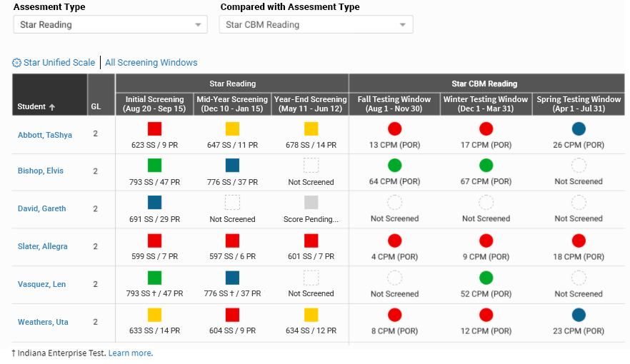Click Bishop's empty Year-End Not Screened square
Viewport: 630px width, 364px height.
(311, 166)
